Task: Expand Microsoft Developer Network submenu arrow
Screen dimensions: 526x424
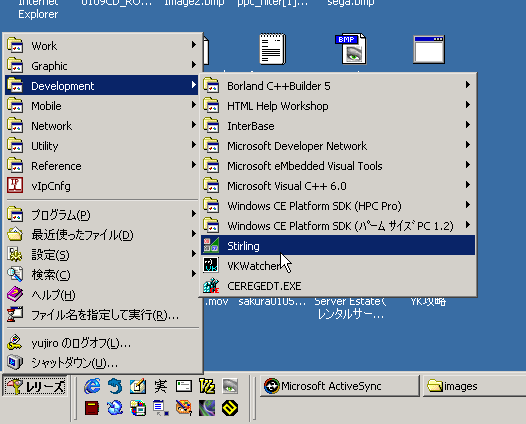Action: [x=468, y=145]
